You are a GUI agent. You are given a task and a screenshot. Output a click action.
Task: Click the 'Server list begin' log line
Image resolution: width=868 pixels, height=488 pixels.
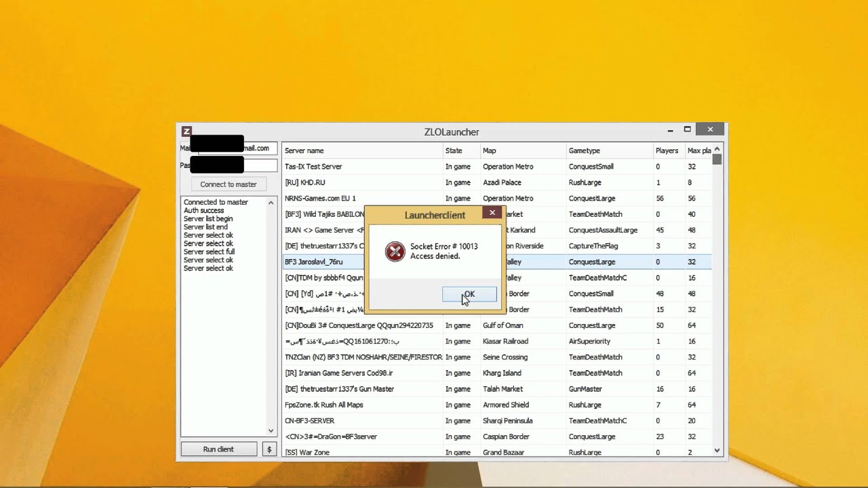tap(208, 219)
